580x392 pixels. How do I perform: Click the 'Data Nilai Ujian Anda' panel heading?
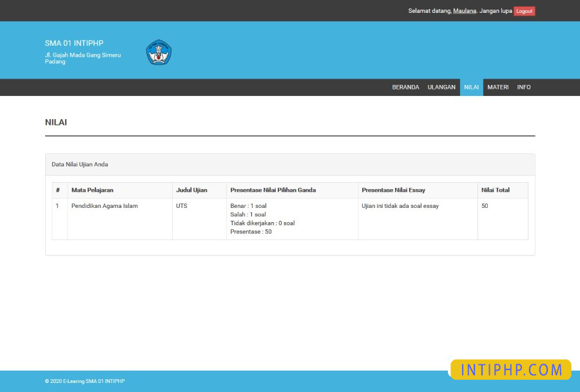click(80, 164)
